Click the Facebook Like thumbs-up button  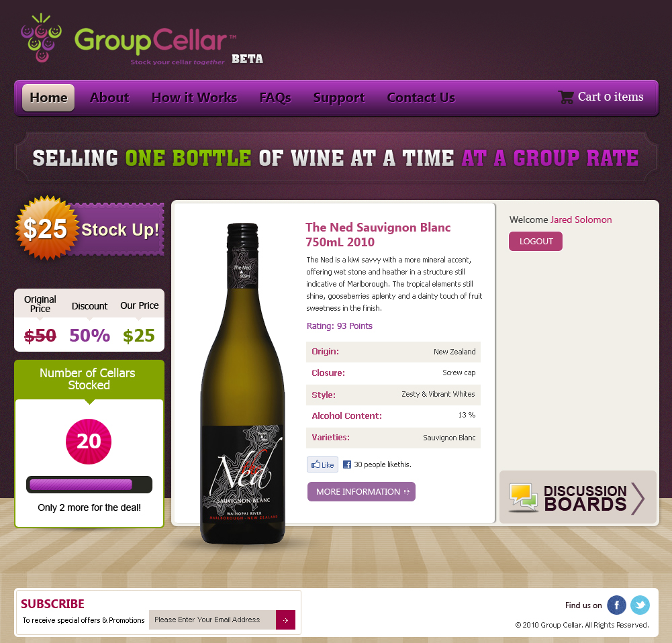[x=322, y=464]
